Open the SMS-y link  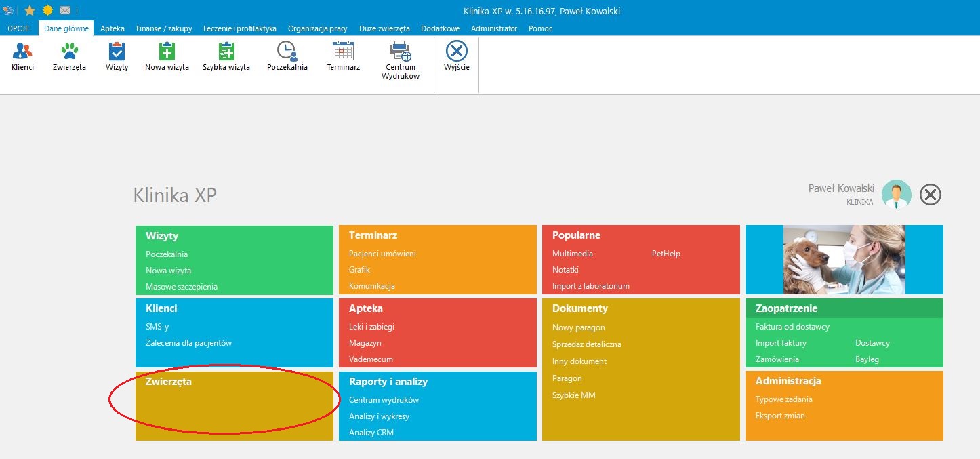[x=157, y=327]
